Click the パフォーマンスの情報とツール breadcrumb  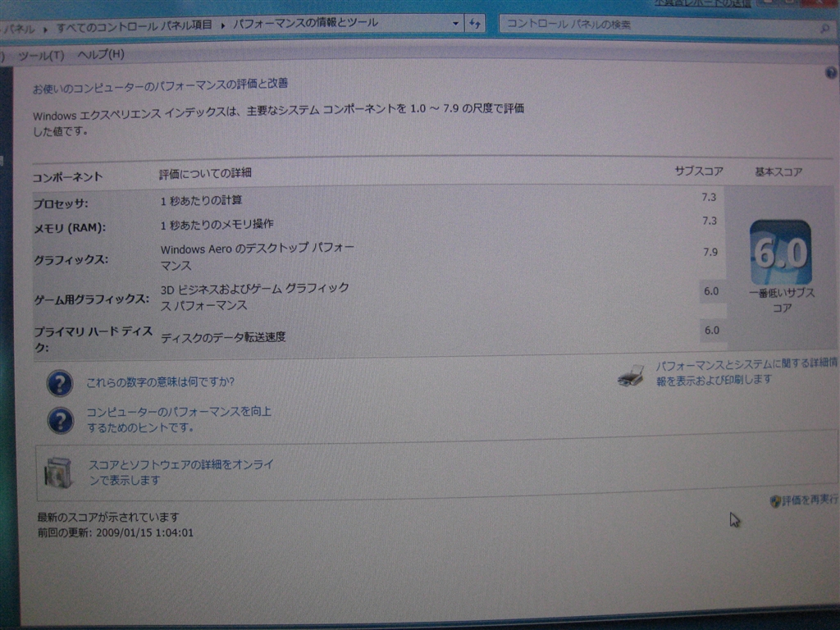305,23
